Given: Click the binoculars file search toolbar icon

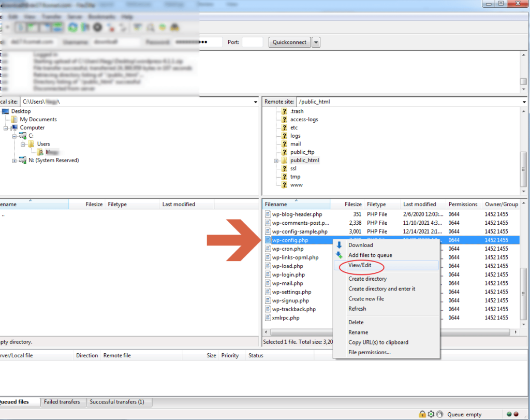Looking at the screenshot, I should point(175,27).
